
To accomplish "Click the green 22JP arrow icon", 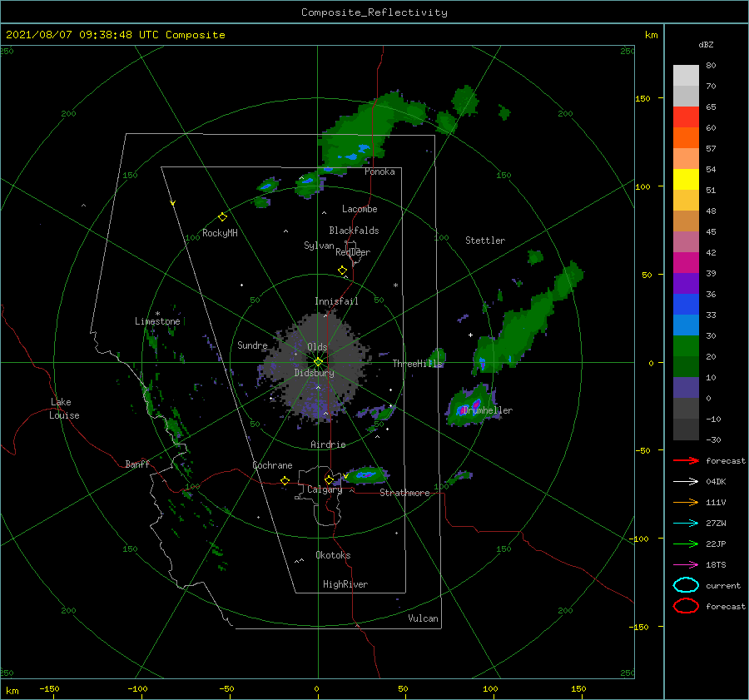I will coord(686,544).
